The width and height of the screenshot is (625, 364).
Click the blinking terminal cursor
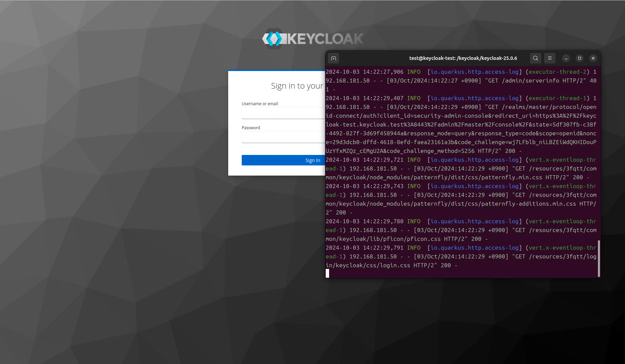pos(327,274)
